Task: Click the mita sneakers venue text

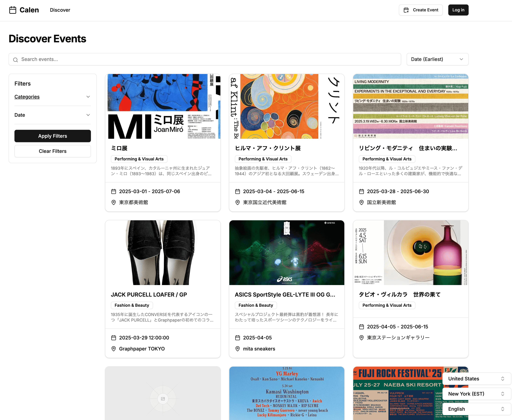Action: pyautogui.click(x=259, y=349)
